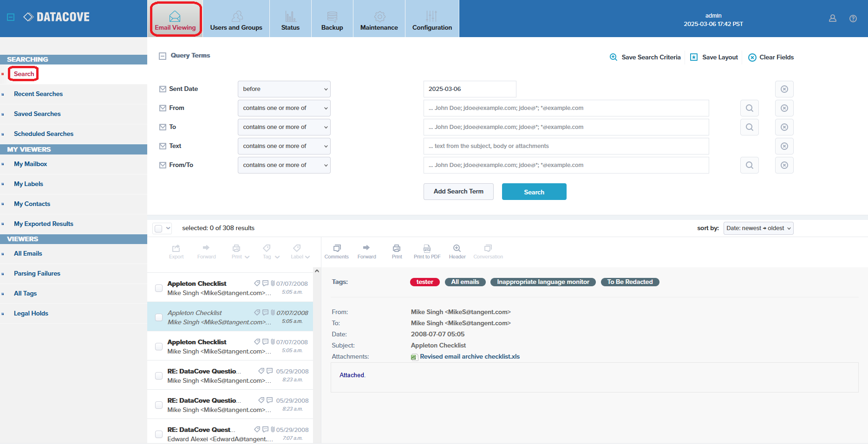Image resolution: width=868 pixels, height=444 pixels.
Task: Clear the From search term
Action: 784,108
